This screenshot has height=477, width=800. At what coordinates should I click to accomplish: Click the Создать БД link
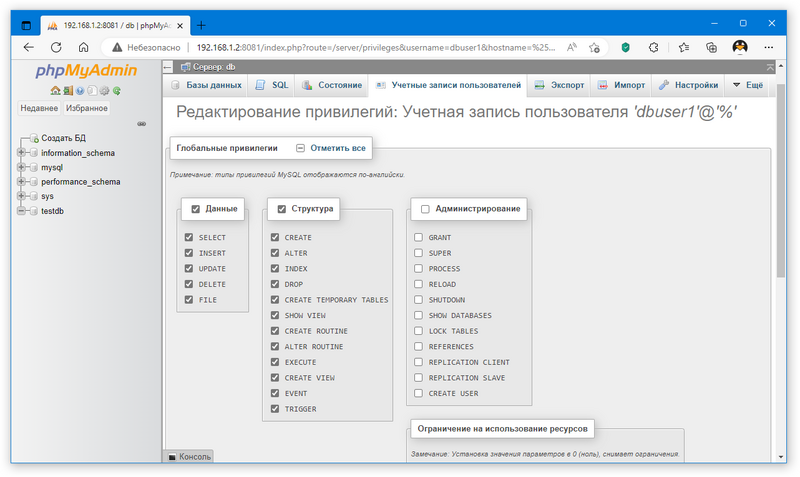pyautogui.click(x=63, y=138)
